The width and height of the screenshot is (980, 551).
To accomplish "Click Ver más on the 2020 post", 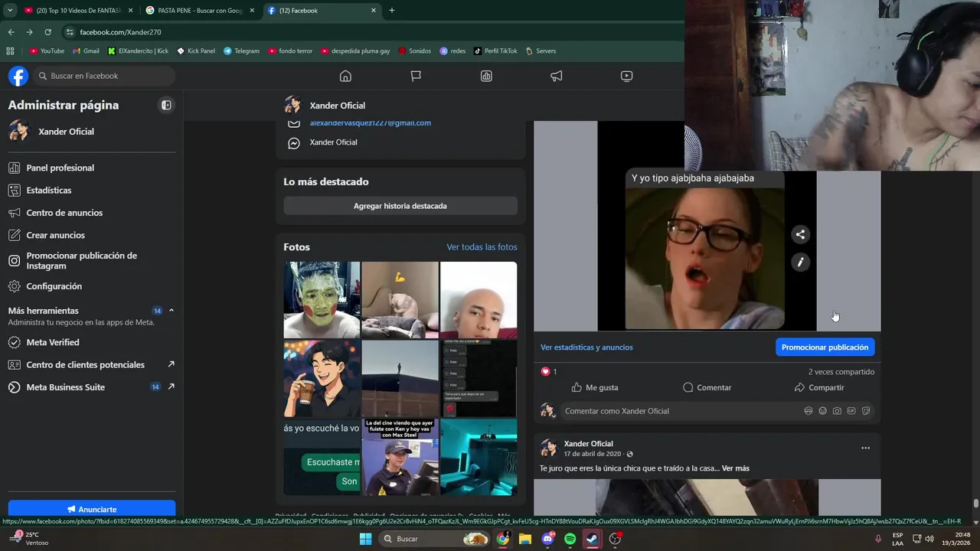I will point(736,468).
